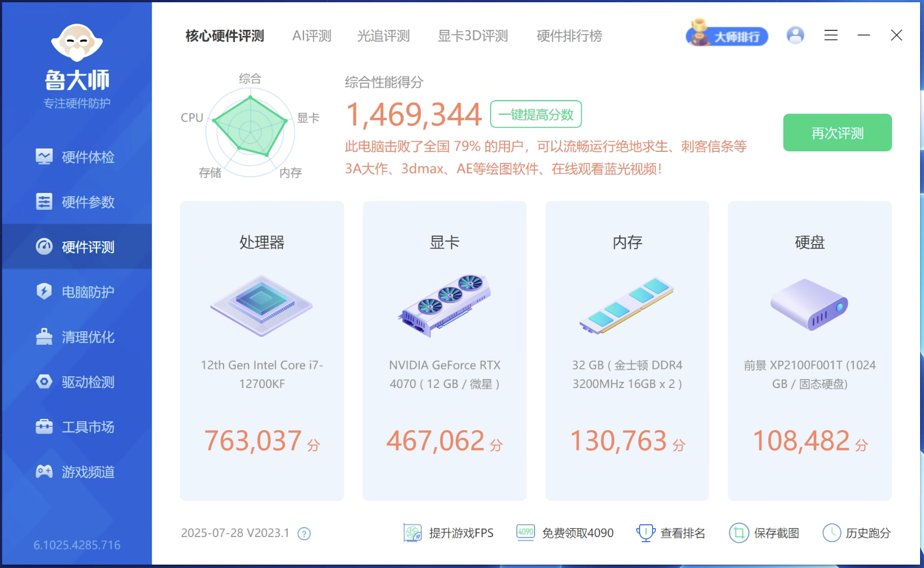Switch to the 硬件排行榜 tab

click(x=569, y=36)
